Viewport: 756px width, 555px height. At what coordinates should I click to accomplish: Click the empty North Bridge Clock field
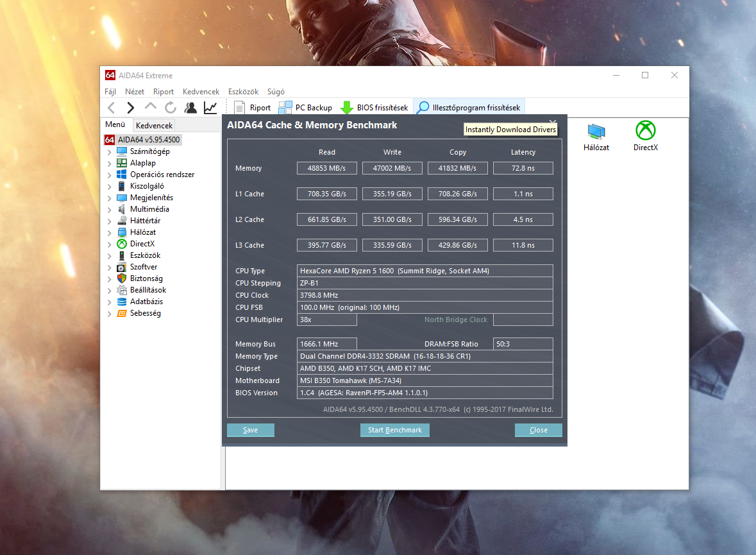523,320
